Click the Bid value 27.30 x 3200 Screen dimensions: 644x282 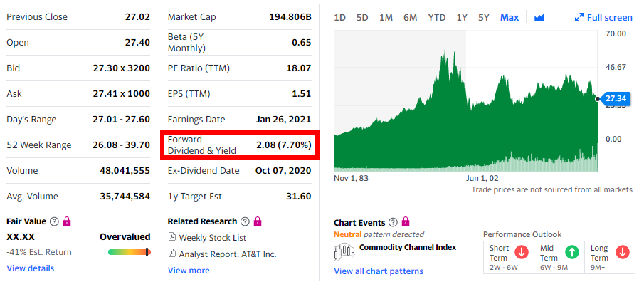click(x=122, y=68)
